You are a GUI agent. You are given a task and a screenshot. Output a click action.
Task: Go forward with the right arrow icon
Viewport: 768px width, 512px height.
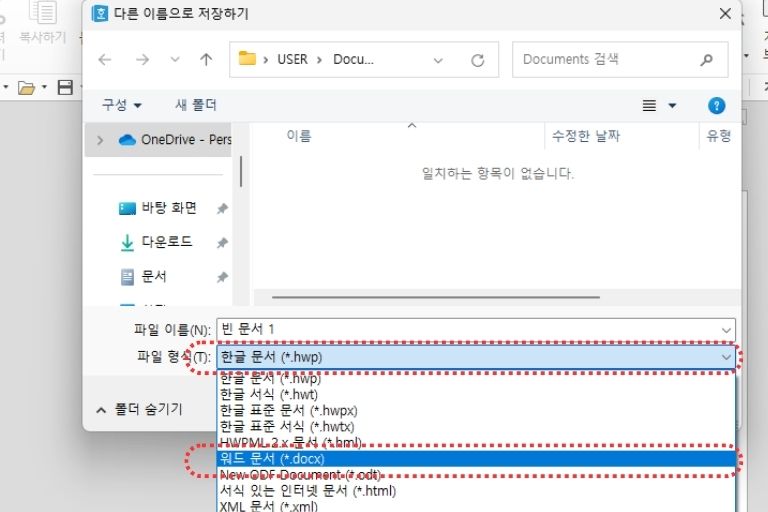142,60
